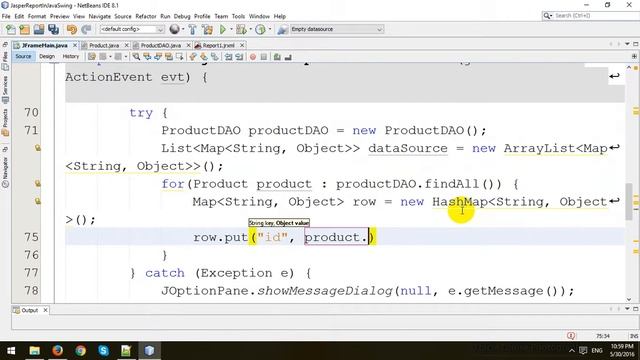This screenshot has height=360, width=640.
Task: Click the report datasource icon beside Empty datasource
Action: coord(282,29)
